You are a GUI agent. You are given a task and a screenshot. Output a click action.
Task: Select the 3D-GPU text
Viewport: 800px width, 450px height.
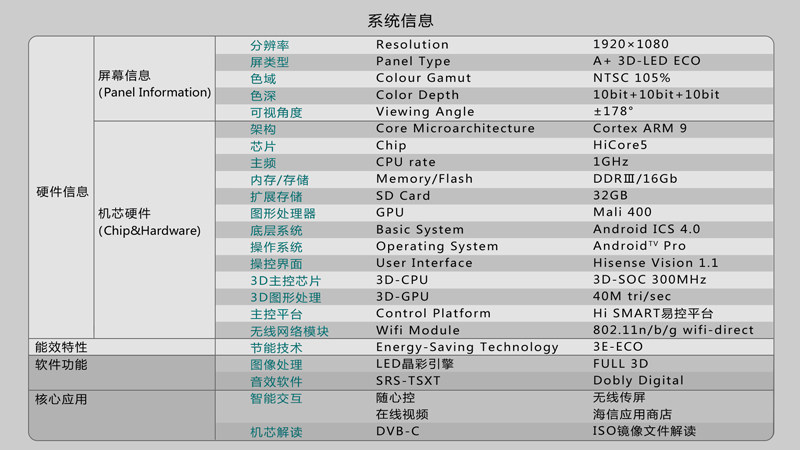[402, 297]
